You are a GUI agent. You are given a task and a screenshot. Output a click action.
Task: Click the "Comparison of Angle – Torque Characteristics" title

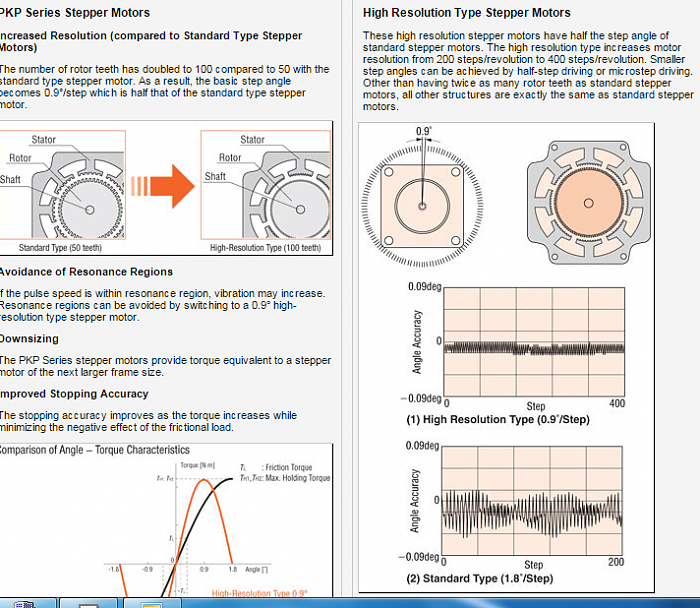click(95, 450)
